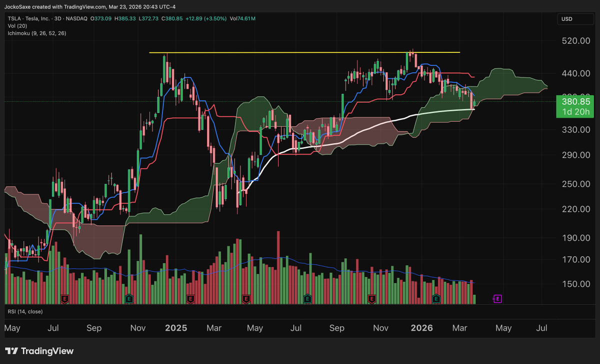This screenshot has height=364, width=600.
Task: Click the 2026 label on time axis
Action: click(x=421, y=328)
